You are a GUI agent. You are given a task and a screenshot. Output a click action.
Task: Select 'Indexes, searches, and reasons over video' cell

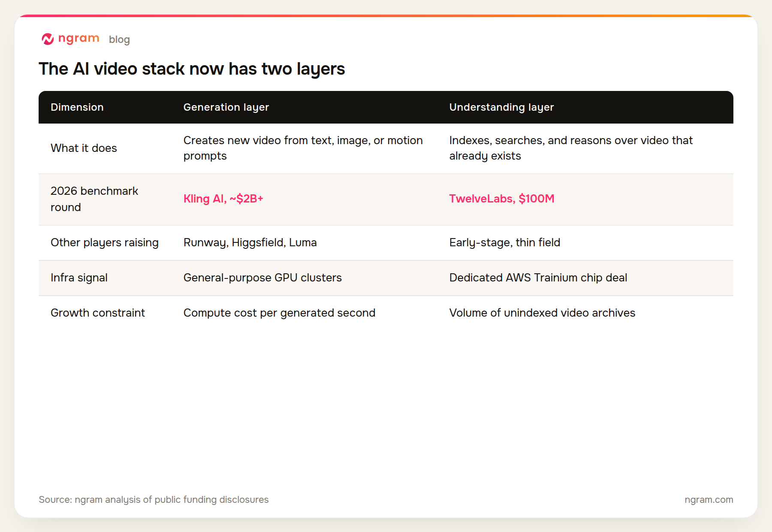click(571, 148)
